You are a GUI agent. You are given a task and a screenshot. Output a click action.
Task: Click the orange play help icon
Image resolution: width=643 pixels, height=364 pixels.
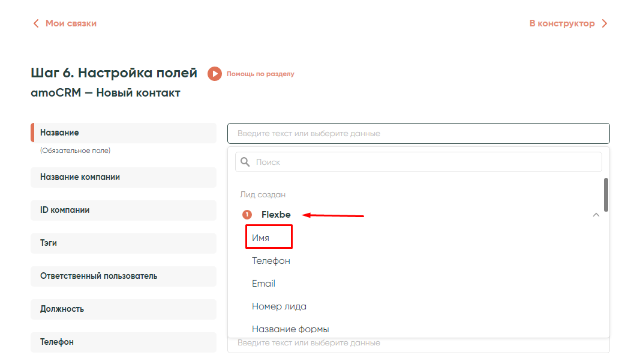point(214,74)
